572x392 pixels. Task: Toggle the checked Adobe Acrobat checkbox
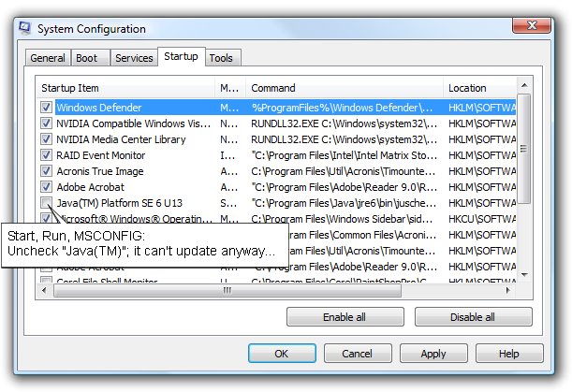click(46, 187)
